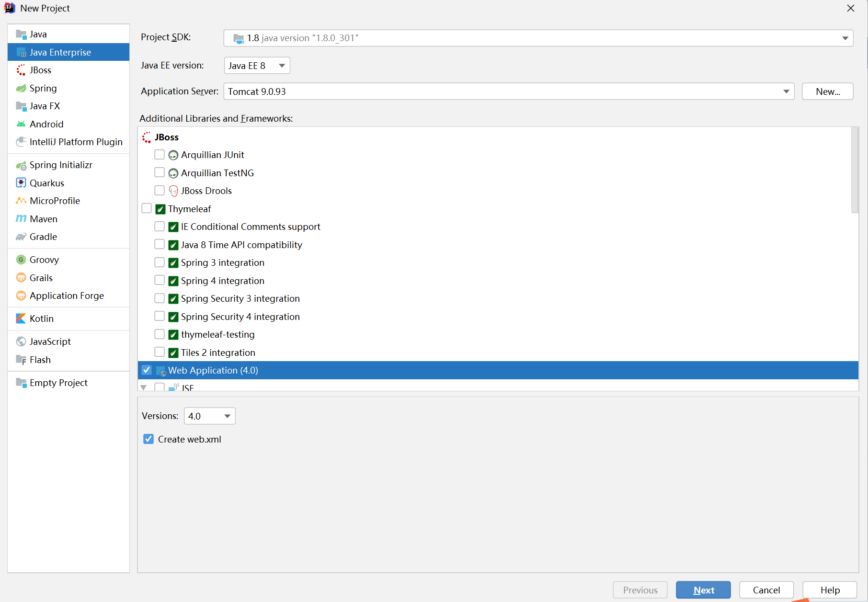This screenshot has height=602, width=868.
Task: Enable the Thymeleaf framework checkbox
Action: click(147, 208)
